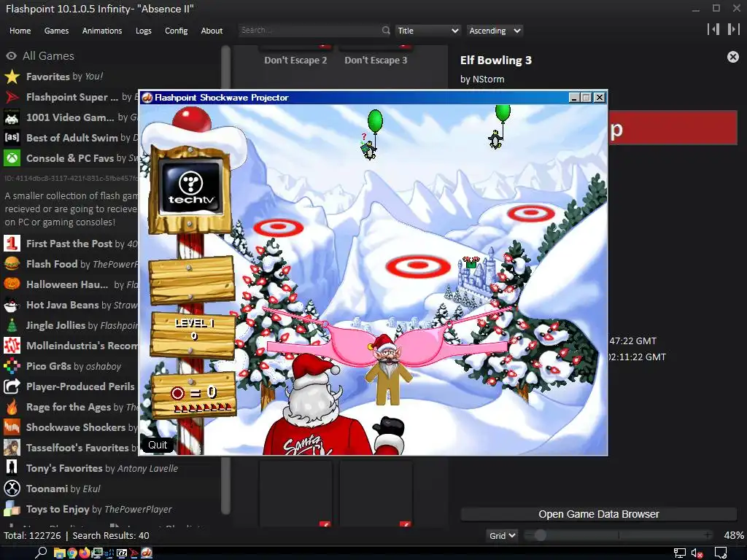Open Firefox from the taskbar
The image size is (747, 560).
(85, 553)
